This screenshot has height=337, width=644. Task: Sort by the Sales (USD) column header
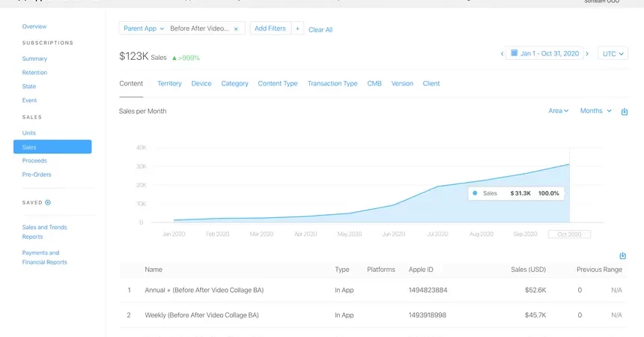[x=528, y=270]
